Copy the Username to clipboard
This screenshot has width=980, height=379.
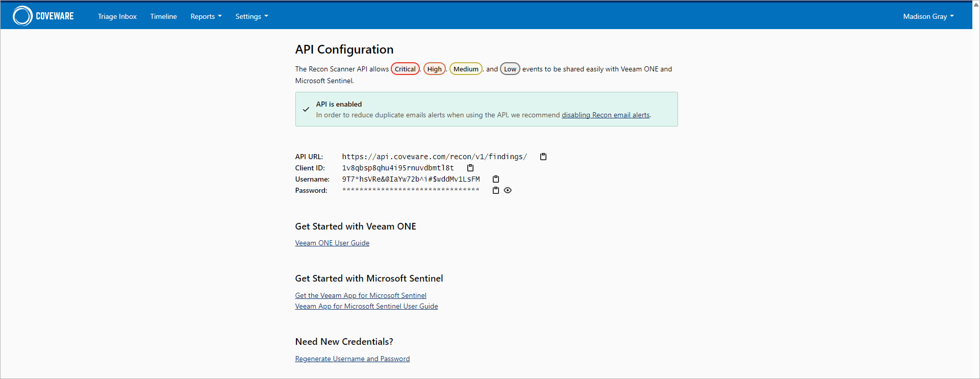point(495,179)
